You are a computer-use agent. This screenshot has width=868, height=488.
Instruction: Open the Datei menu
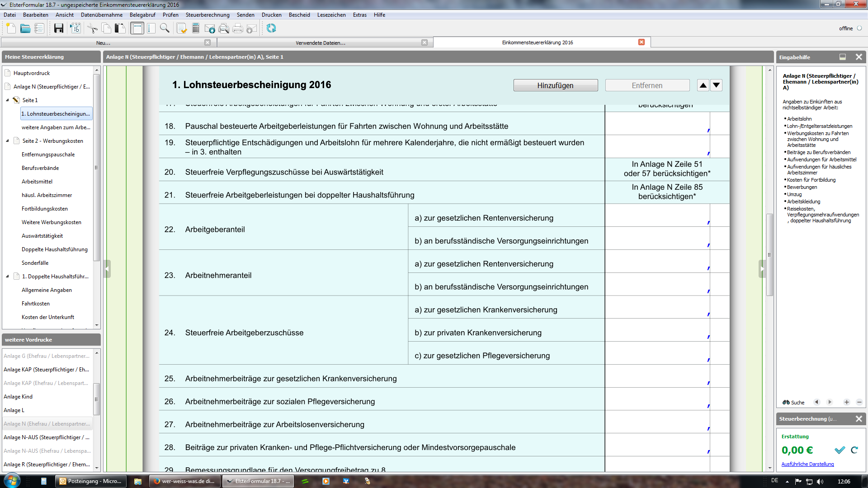[9, 15]
